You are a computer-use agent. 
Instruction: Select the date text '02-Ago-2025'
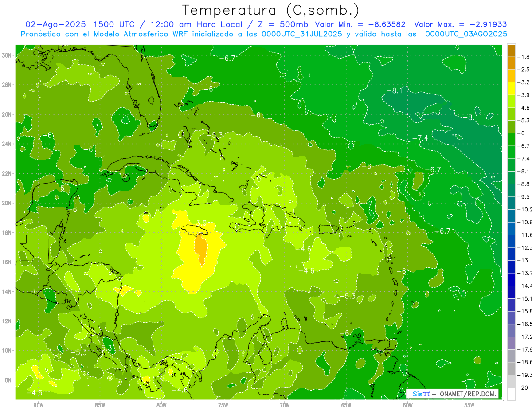click(55, 25)
